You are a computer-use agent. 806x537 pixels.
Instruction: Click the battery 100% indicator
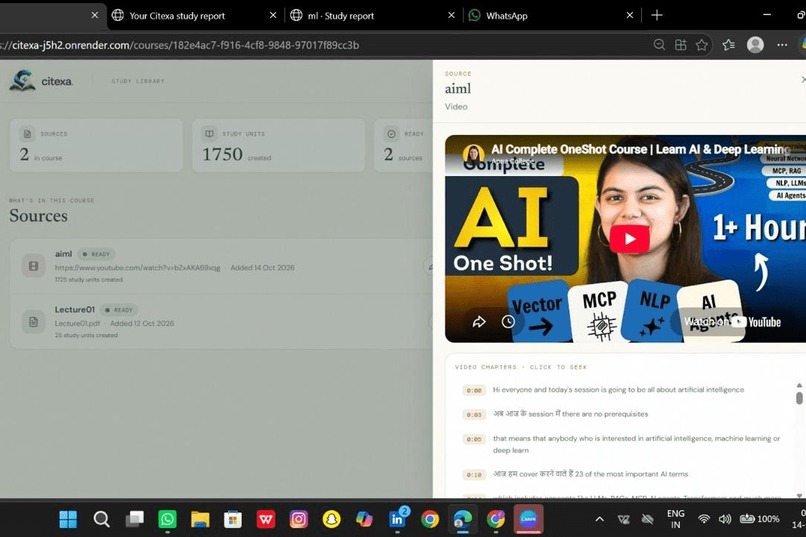pos(760,519)
